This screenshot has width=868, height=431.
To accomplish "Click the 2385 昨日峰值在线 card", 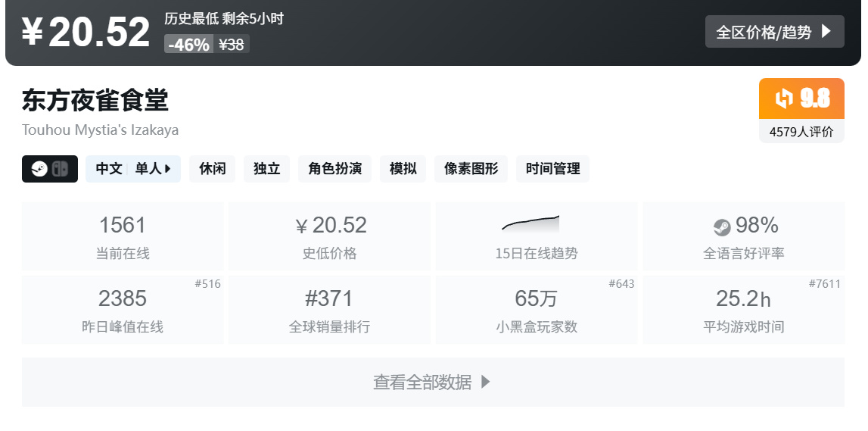I will [x=123, y=310].
